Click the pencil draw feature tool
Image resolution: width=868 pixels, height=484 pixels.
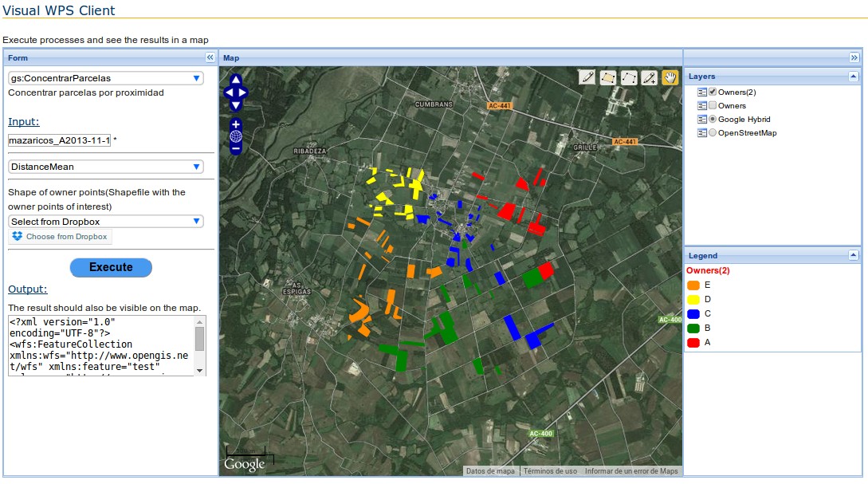pyautogui.click(x=587, y=77)
